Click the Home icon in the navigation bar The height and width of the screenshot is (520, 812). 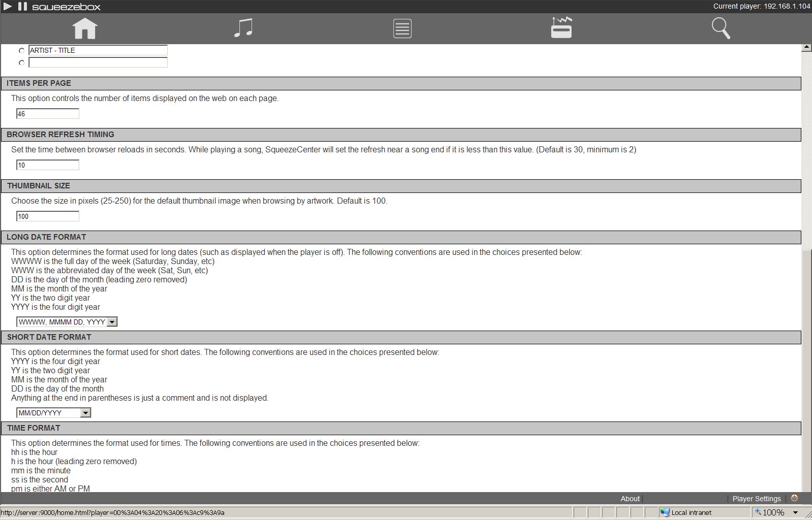(x=85, y=28)
